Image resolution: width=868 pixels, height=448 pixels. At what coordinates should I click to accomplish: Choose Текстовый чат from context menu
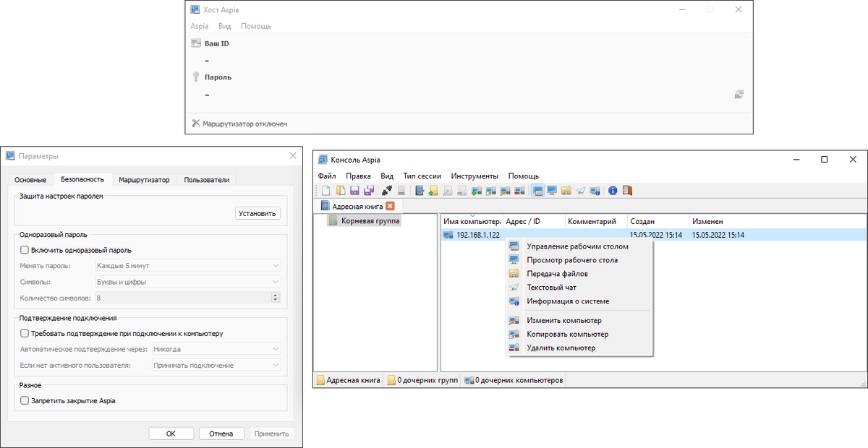coord(579,288)
